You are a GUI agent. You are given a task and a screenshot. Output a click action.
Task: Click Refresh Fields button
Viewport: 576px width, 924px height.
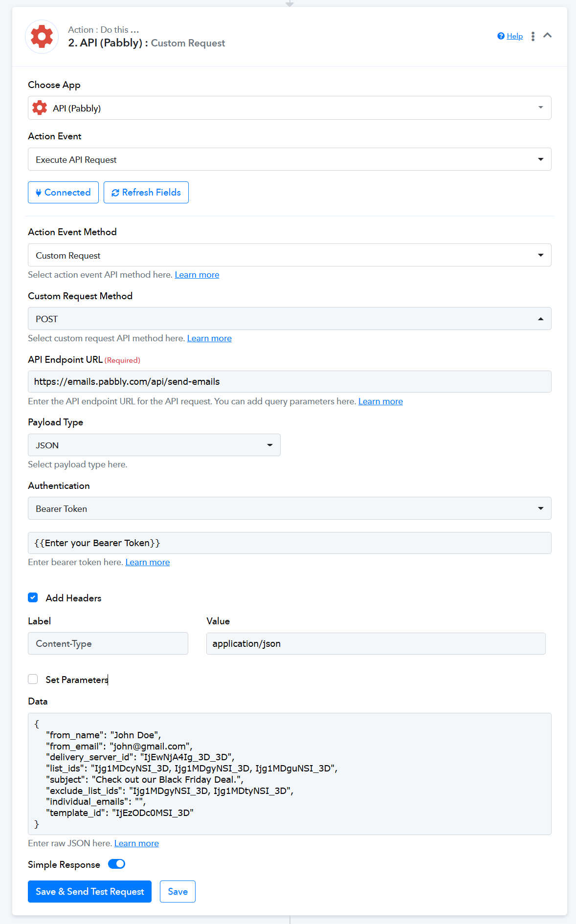pyautogui.click(x=146, y=192)
